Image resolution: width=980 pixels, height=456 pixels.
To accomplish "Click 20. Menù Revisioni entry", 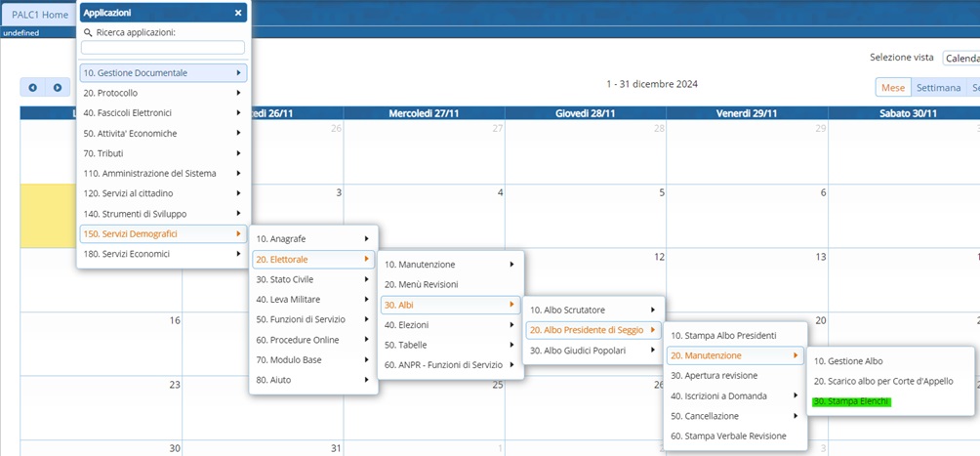I will pos(421,284).
